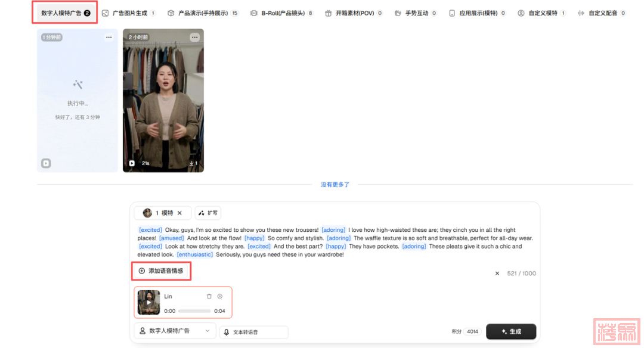Click the 扩写 expand-writing button
The image size is (644, 348).
point(208,213)
